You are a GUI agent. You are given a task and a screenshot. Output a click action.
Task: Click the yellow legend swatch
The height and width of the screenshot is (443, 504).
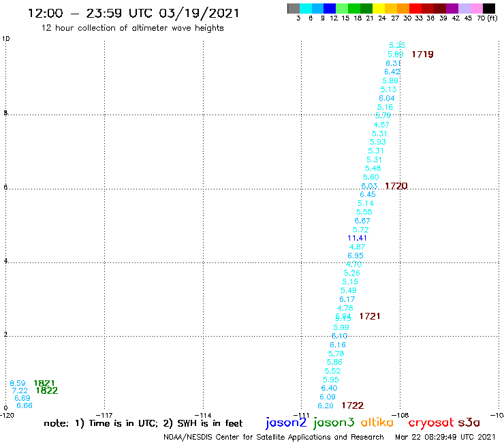click(x=379, y=8)
